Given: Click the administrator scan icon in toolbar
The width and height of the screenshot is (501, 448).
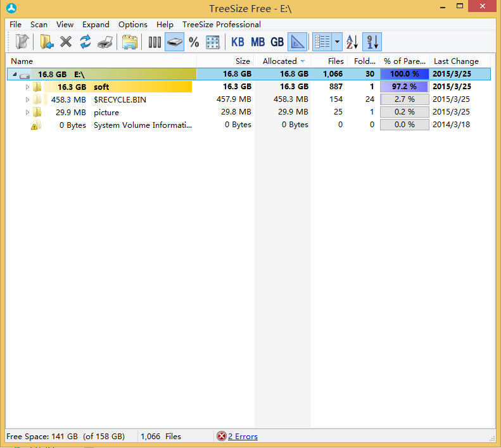Looking at the screenshot, I should [x=22, y=42].
